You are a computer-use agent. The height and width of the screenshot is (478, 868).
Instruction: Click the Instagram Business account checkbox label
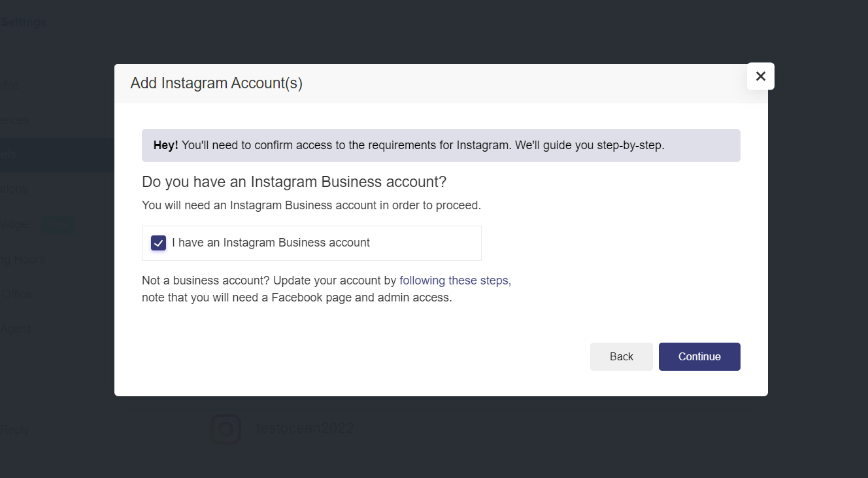click(271, 243)
